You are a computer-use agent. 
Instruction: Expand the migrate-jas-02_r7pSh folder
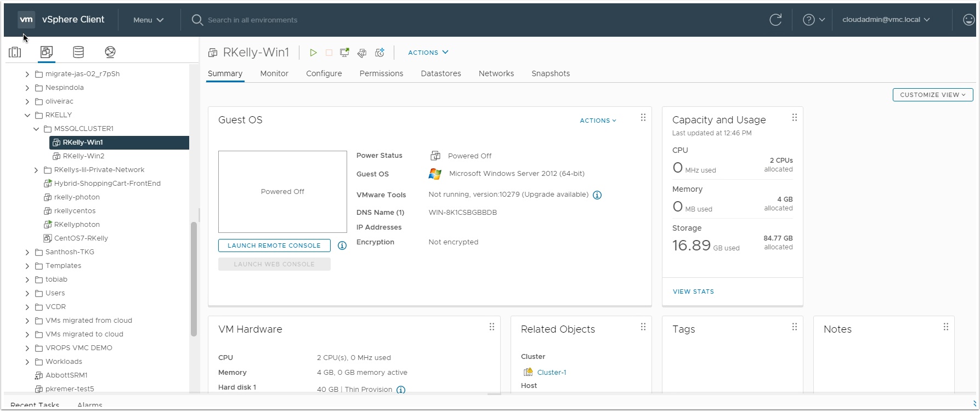tap(27, 74)
